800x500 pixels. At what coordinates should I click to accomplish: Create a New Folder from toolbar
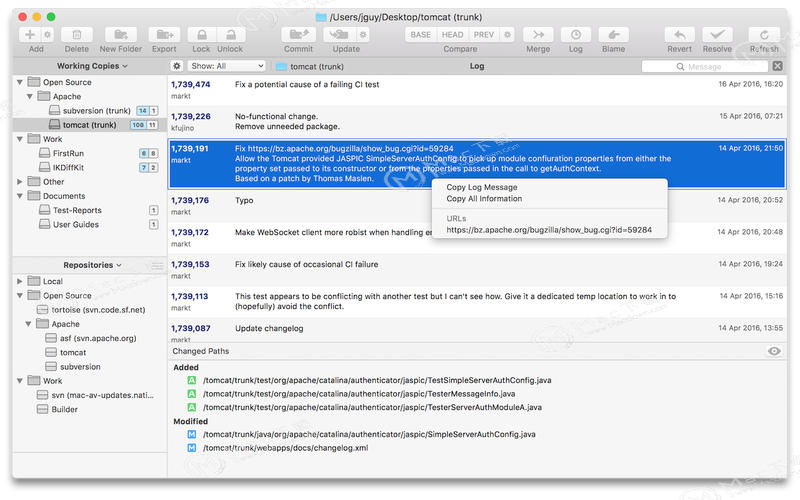pyautogui.click(x=121, y=35)
